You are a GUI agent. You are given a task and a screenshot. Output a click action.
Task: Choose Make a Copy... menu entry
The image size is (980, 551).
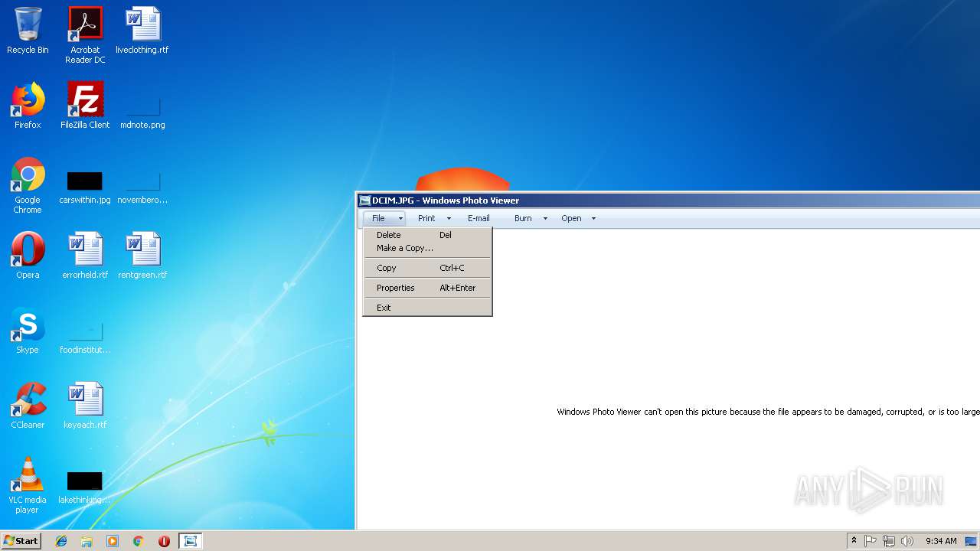[x=427, y=248]
